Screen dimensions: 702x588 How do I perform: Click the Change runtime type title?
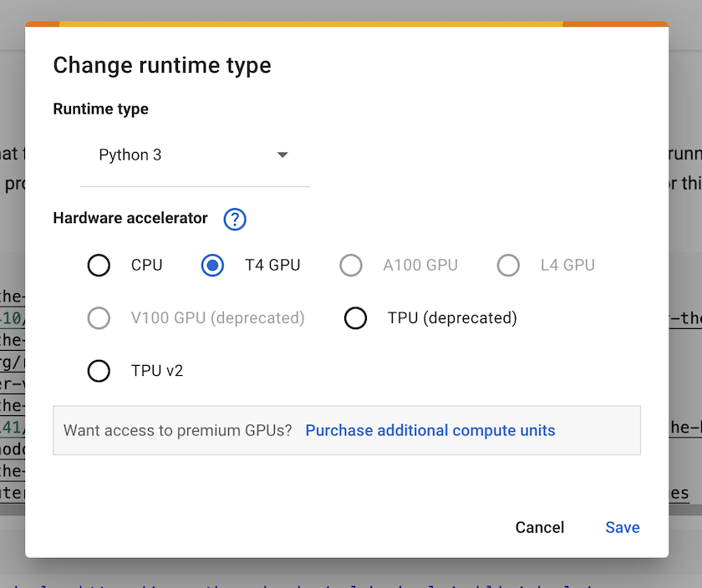[x=161, y=65]
